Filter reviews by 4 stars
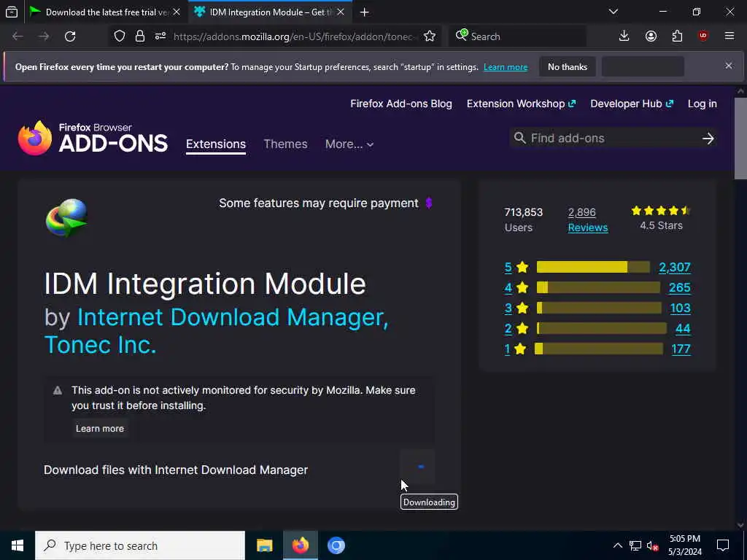747x560 pixels. click(516, 287)
